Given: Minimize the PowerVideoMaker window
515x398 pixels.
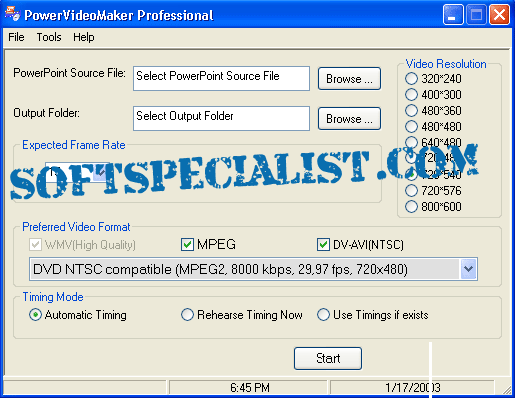Looking at the screenshot, I should click(453, 15).
